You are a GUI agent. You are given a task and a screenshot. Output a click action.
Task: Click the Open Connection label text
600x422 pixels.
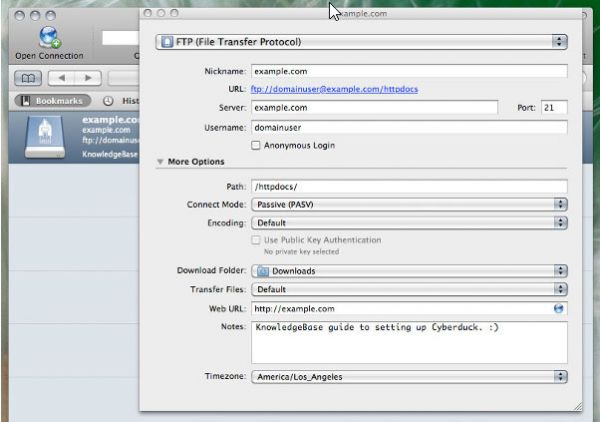point(49,56)
